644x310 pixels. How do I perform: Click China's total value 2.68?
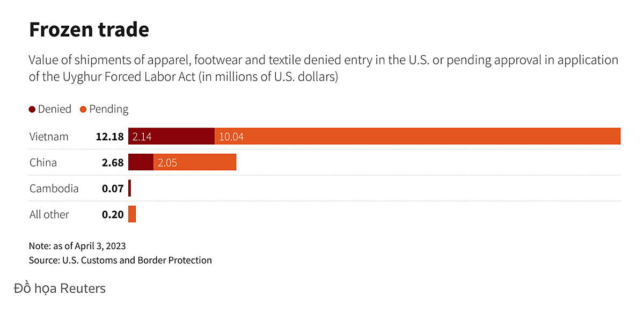point(113,162)
